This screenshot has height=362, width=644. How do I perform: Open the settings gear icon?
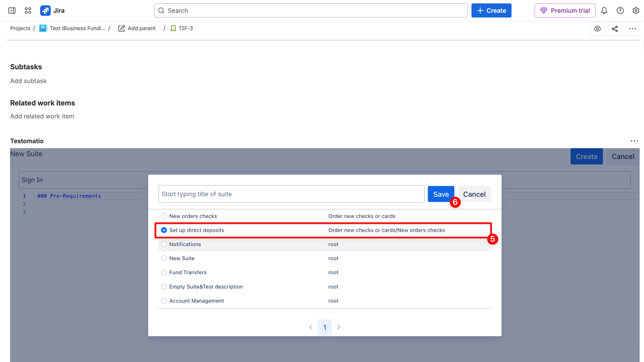click(635, 11)
